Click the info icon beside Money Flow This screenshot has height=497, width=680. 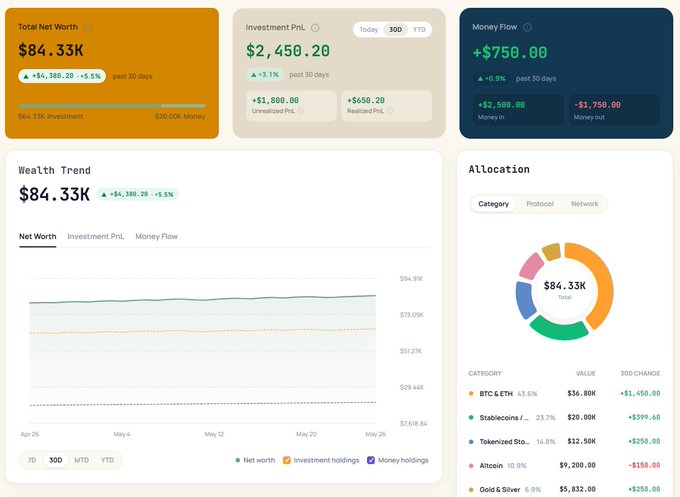click(x=527, y=27)
